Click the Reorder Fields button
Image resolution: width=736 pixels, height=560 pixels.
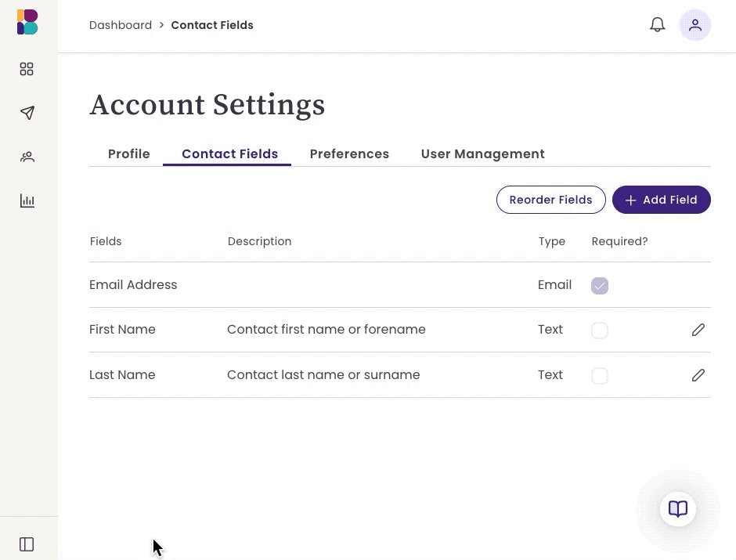click(x=550, y=200)
